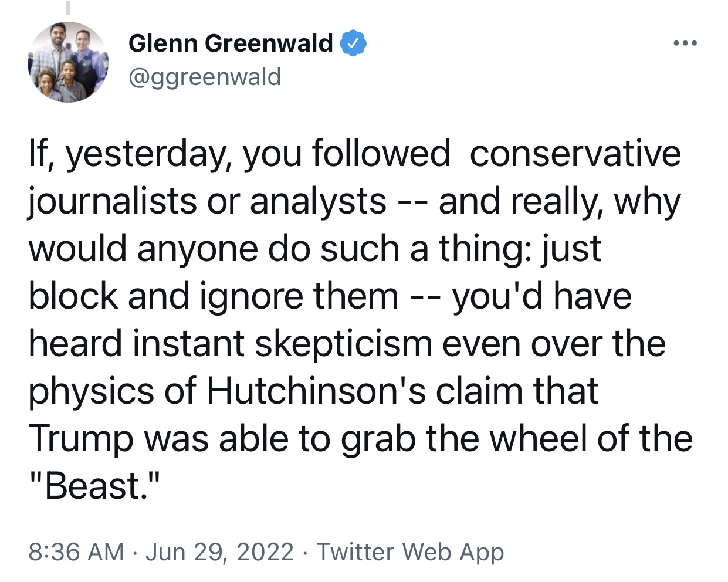Screen dimensions: 728x582
Task: Click the word "skepticism" in tweet text
Action: (343, 344)
